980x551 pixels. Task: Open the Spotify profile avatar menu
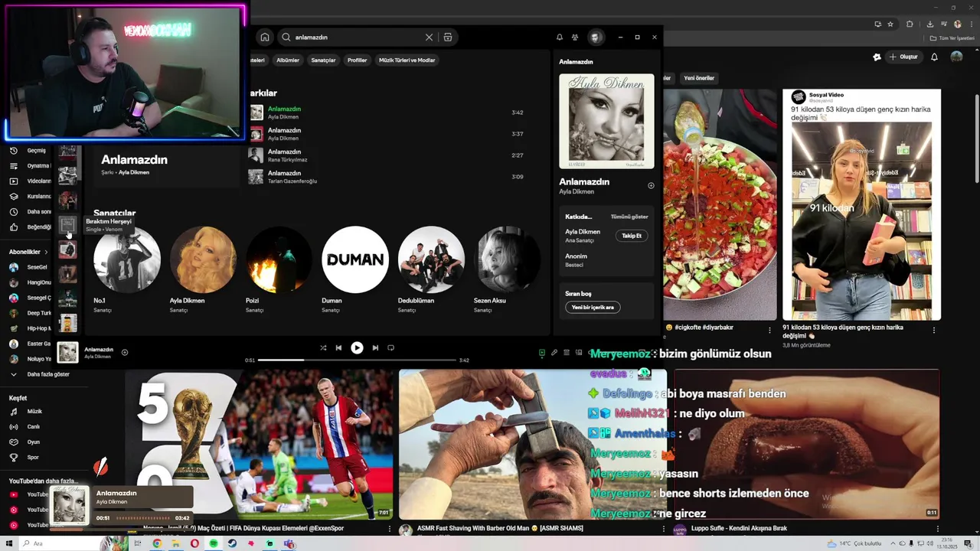pyautogui.click(x=596, y=37)
